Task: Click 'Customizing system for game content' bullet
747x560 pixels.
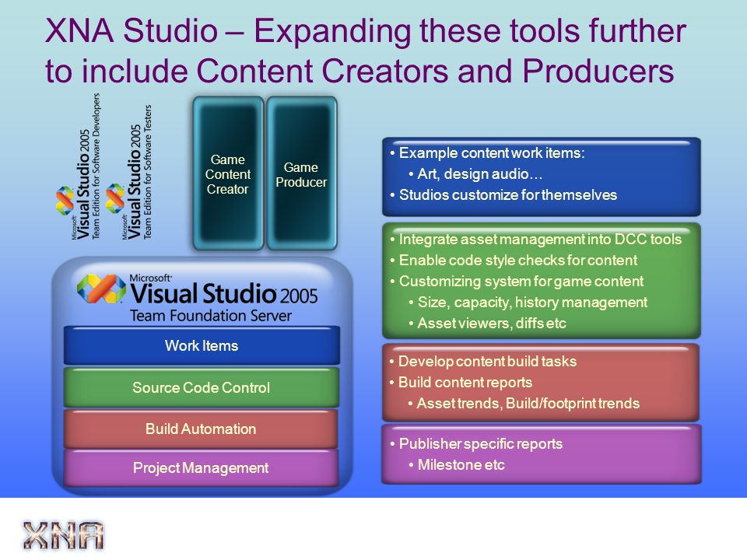Action: click(521, 281)
